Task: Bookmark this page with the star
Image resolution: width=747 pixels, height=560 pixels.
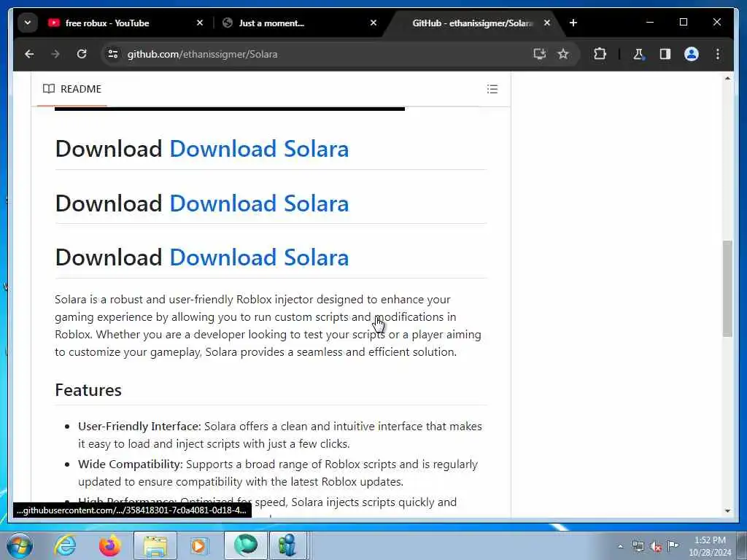Action: pos(563,54)
